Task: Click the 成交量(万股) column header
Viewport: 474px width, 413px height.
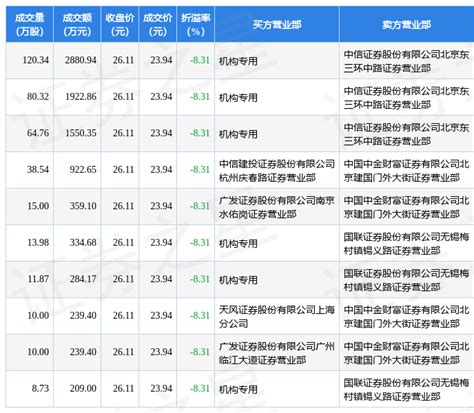Action: (30, 25)
